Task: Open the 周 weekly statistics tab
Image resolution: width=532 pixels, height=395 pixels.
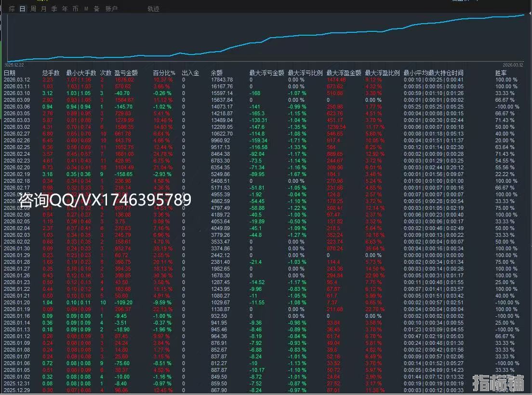Action: tap(33, 9)
